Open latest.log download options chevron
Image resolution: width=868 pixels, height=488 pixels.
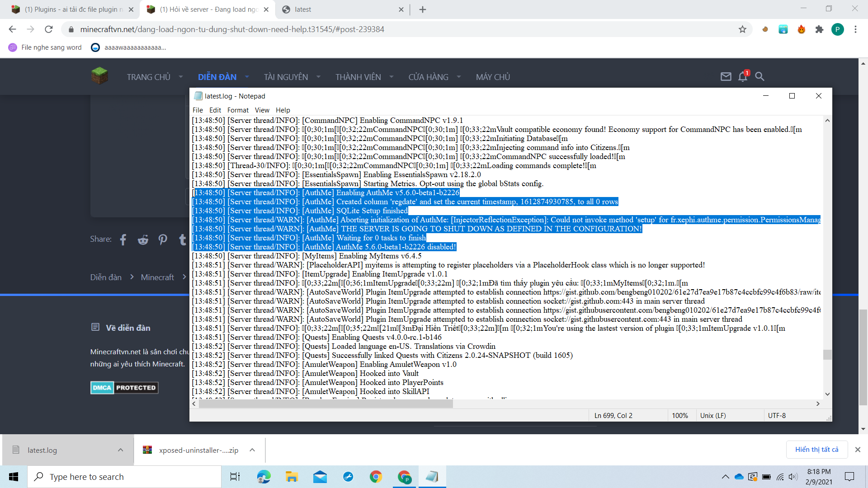tap(120, 450)
